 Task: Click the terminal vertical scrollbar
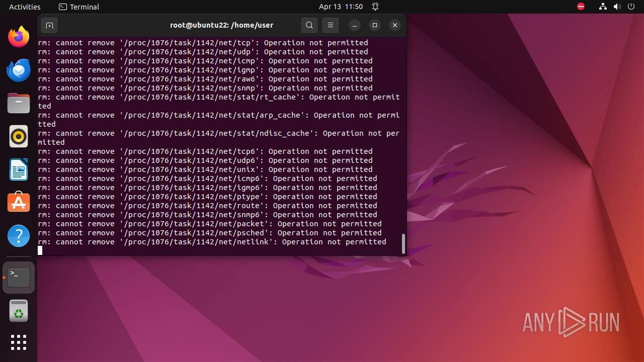403,244
